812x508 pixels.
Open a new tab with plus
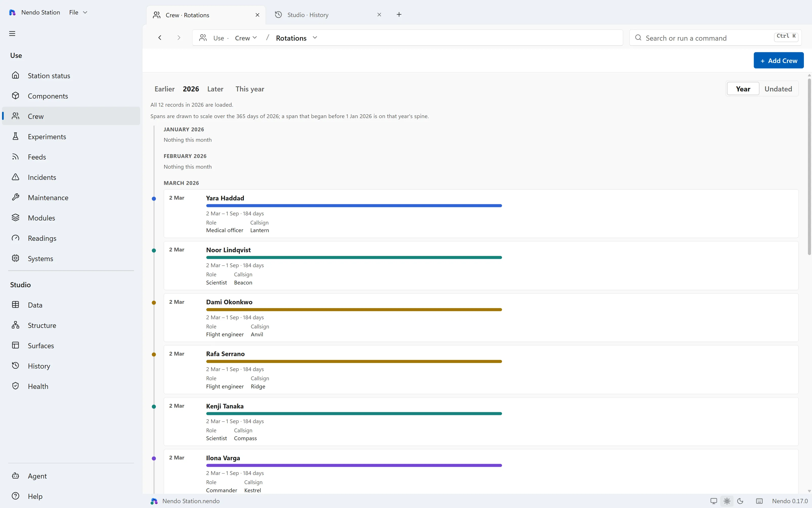(399, 14)
